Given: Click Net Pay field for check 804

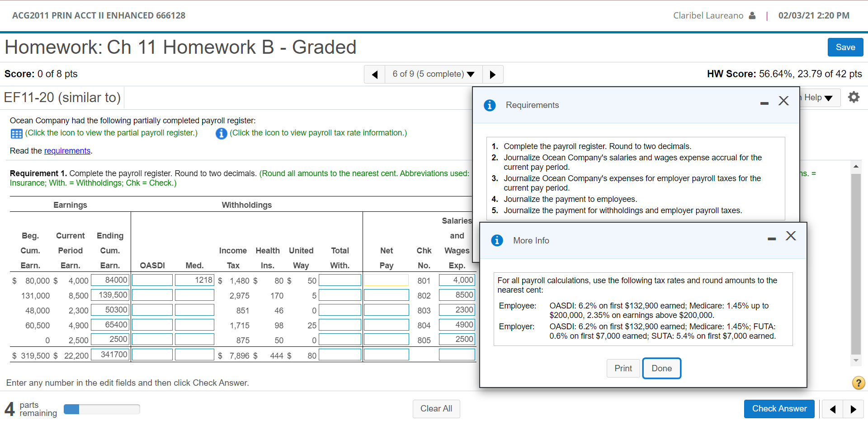Looking at the screenshot, I should coord(386,325).
